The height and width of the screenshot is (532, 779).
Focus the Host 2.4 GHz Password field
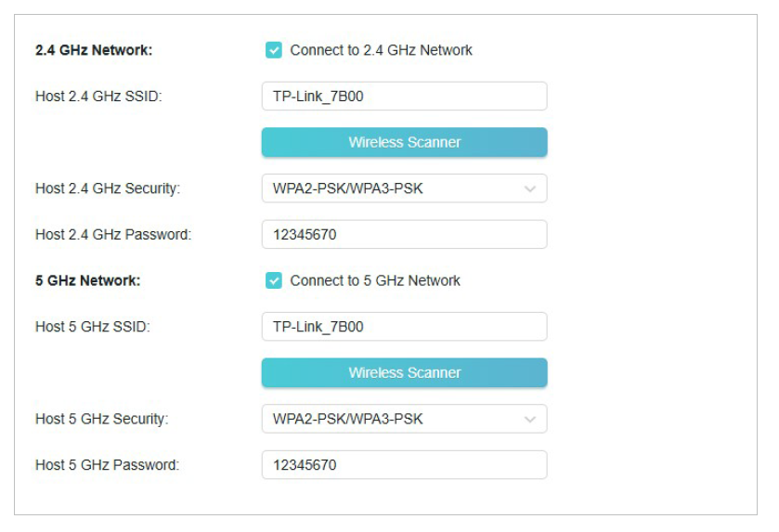pos(404,235)
